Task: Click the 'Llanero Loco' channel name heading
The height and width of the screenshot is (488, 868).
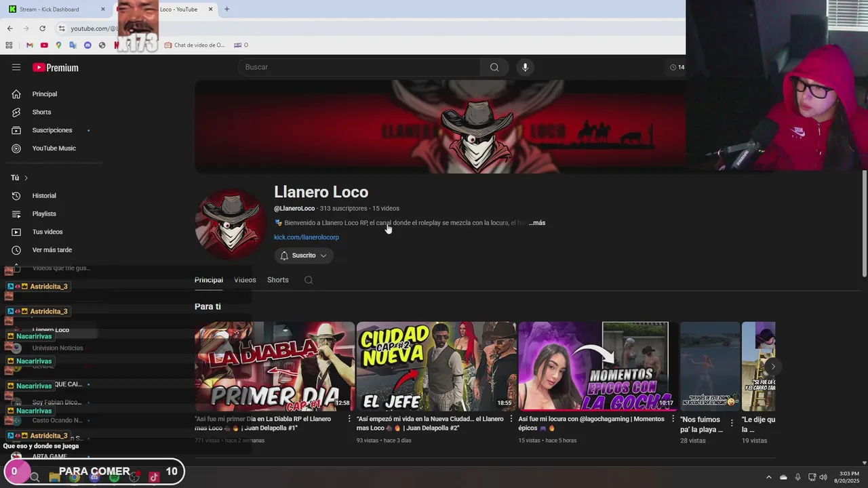Action: coord(321,192)
